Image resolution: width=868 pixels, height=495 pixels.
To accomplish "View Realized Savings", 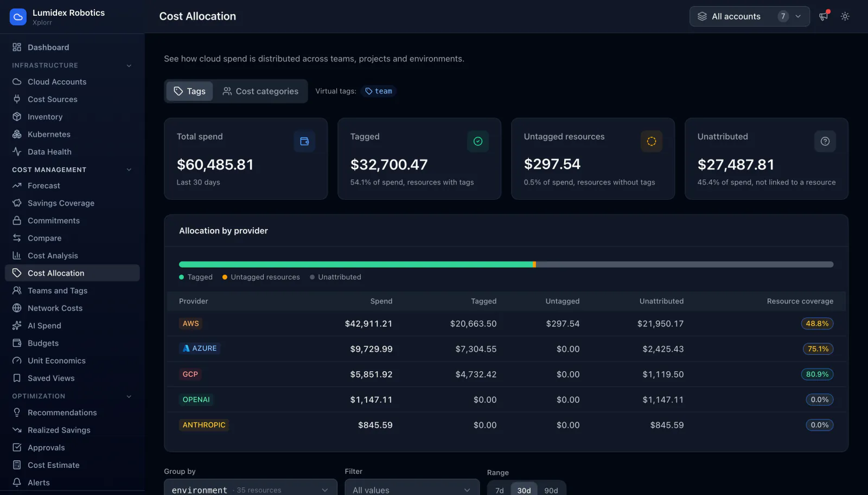I will (x=72, y=430).
